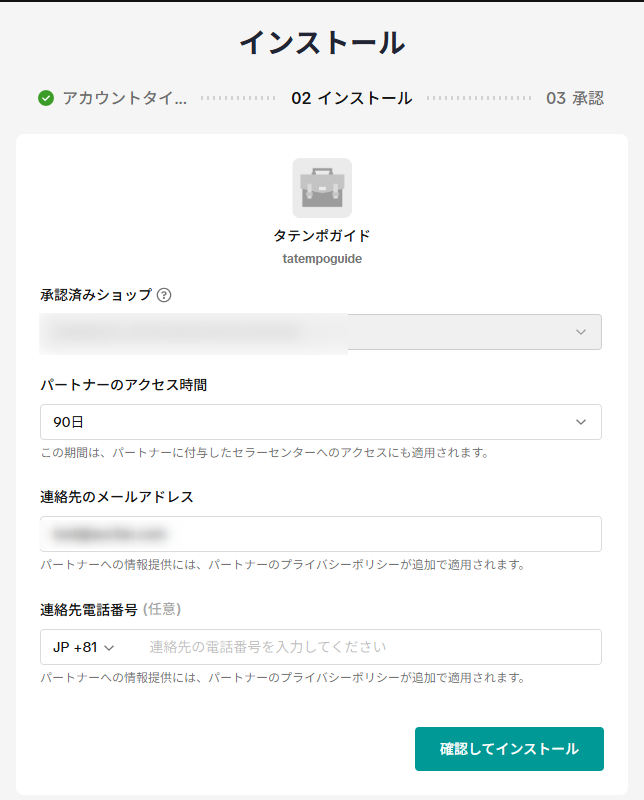Select the 03 承認 step

[574, 98]
